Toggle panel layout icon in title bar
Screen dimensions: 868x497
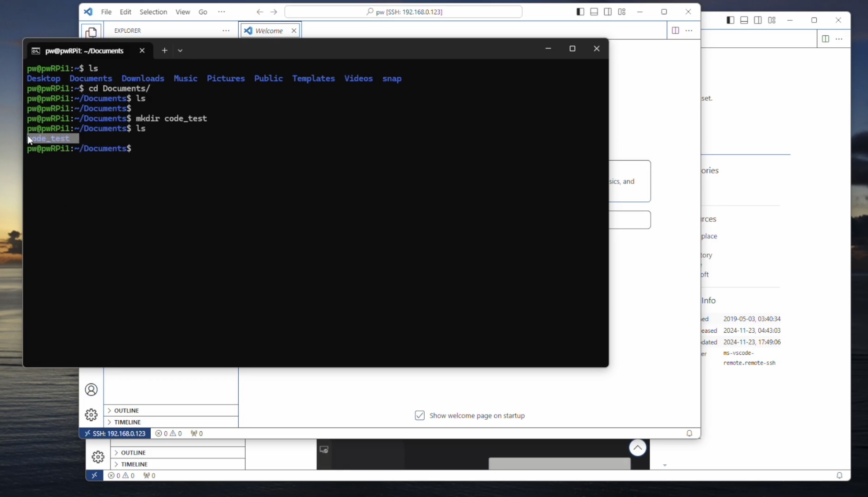(x=594, y=12)
